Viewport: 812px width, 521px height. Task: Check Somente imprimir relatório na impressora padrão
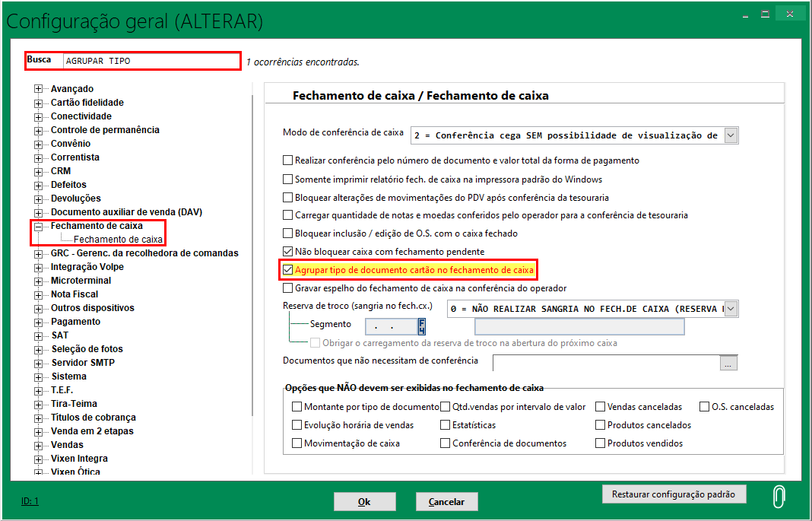[x=287, y=179]
